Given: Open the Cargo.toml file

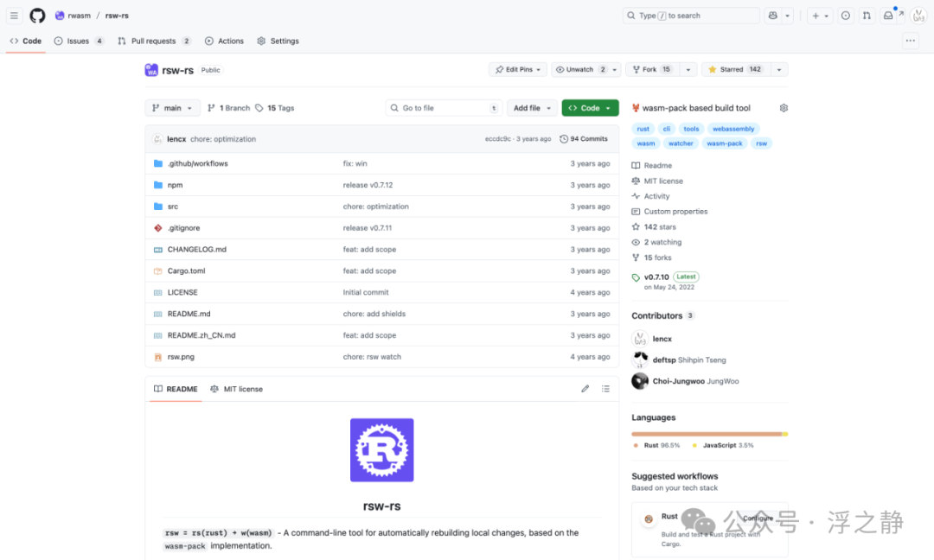Looking at the screenshot, I should click(187, 270).
